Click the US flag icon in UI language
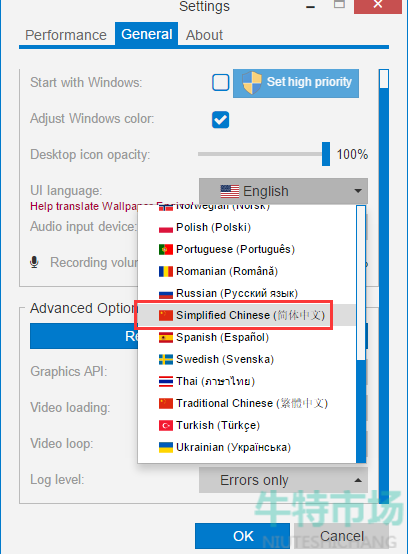 pyautogui.click(x=230, y=191)
